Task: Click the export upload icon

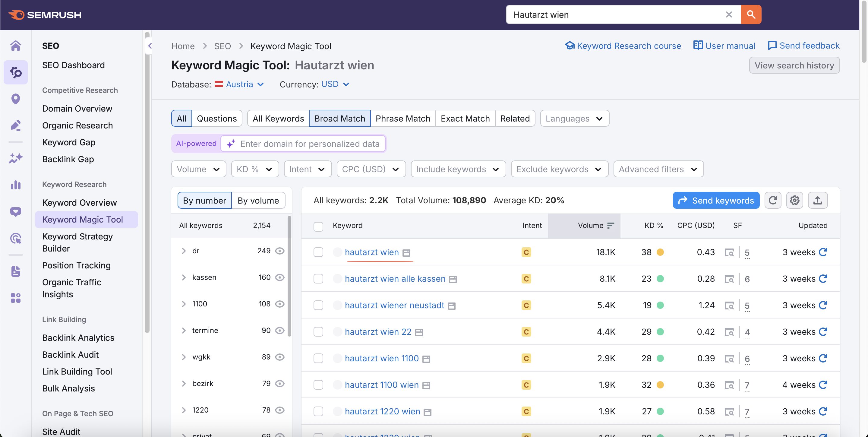Action: (x=817, y=201)
